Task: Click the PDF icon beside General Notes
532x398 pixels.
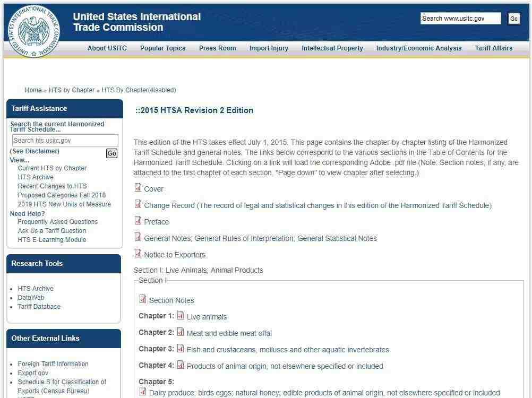Action: (138, 237)
